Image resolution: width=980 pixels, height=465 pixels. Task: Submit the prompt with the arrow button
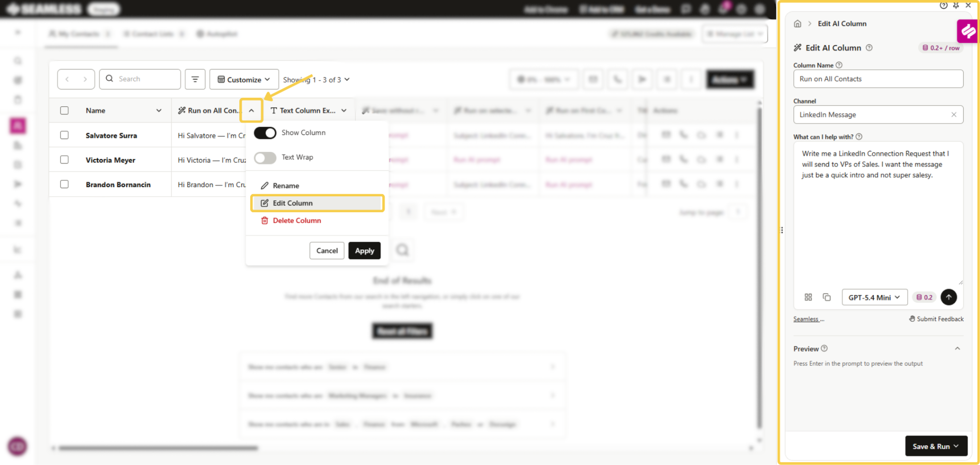pos(948,297)
